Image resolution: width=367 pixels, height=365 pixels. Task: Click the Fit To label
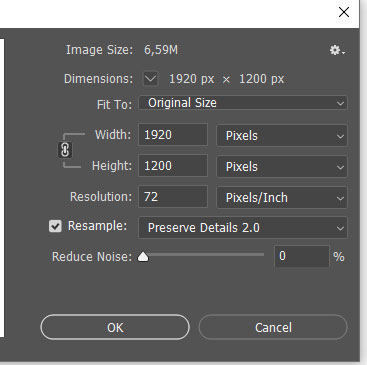point(114,105)
